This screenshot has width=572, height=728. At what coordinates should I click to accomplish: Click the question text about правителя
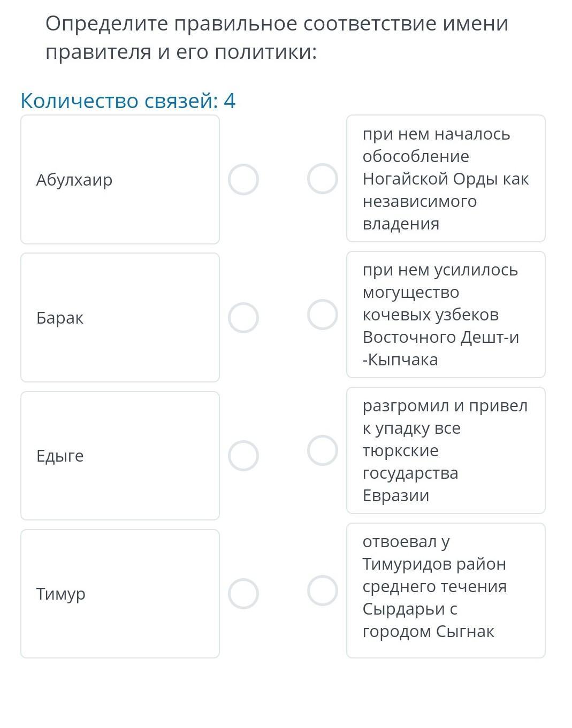coord(277,38)
